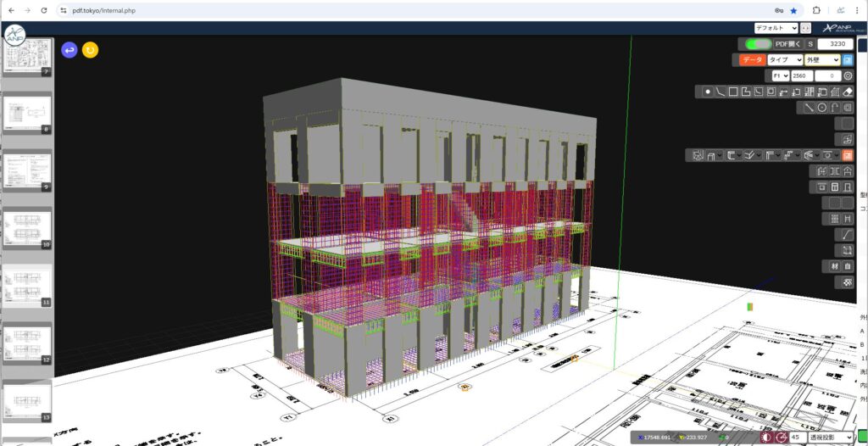Open the 透視投影 projection dropdown

[832, 438]
